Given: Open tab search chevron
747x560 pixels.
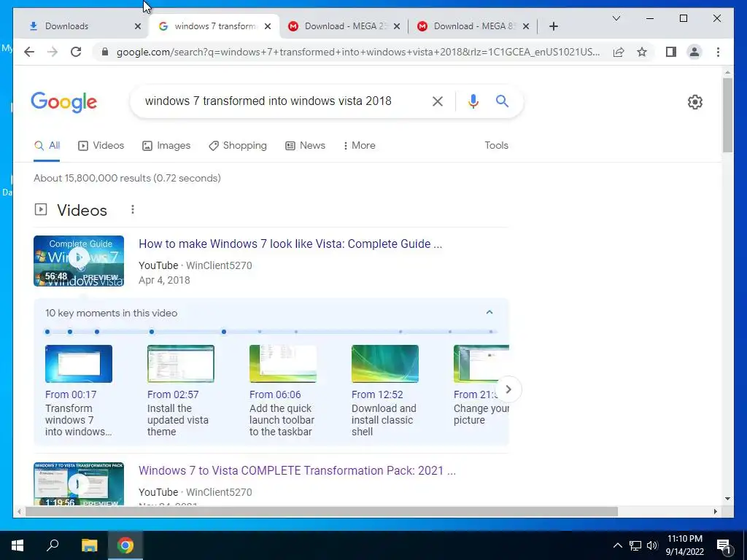Looking at the screenshot, I should (x=616, y=18).
